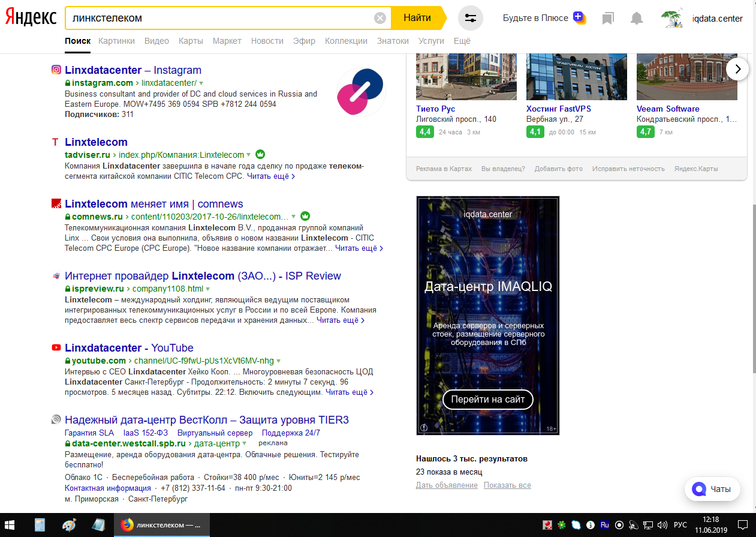The image size is (756, 537).
Task: Open the Firefox taskbar window линкстелеком
Action: click(161, 524)
